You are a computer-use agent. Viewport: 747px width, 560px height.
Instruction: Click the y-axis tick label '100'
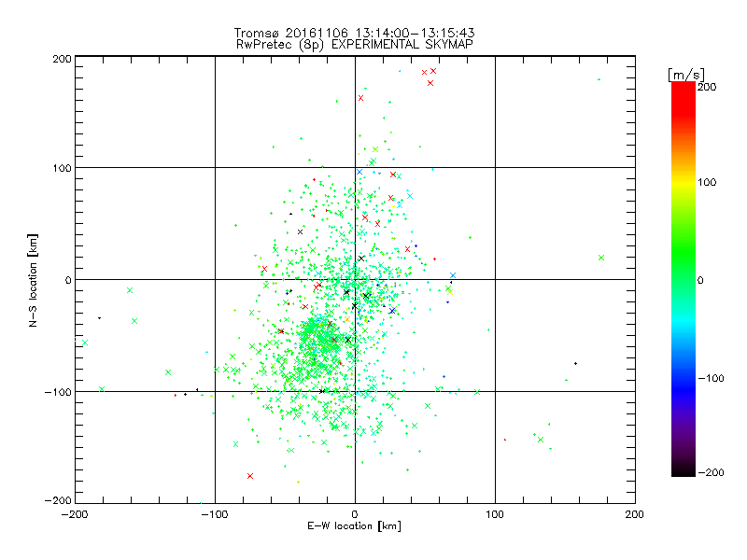pyautogui.click(x=62, y=168)
